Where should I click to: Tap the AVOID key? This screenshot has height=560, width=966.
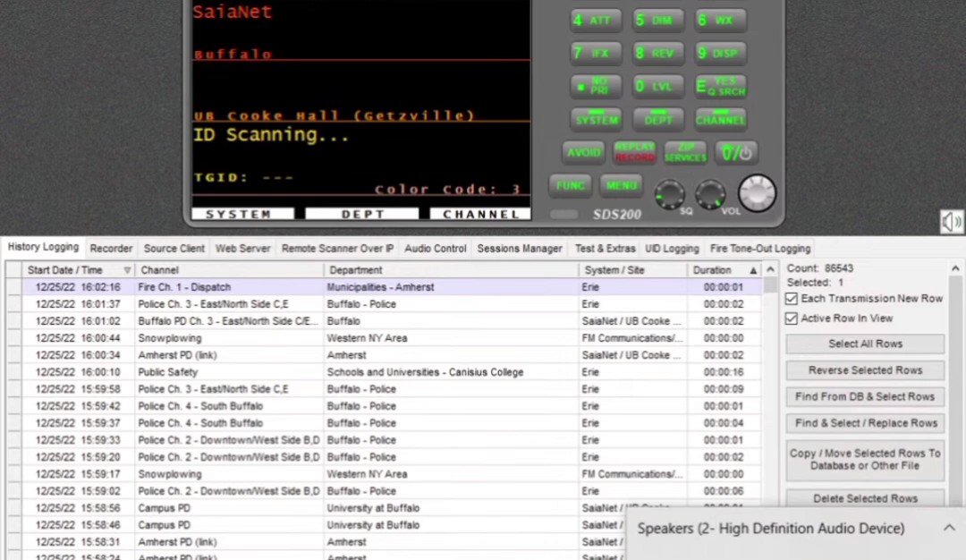(583, 152)
